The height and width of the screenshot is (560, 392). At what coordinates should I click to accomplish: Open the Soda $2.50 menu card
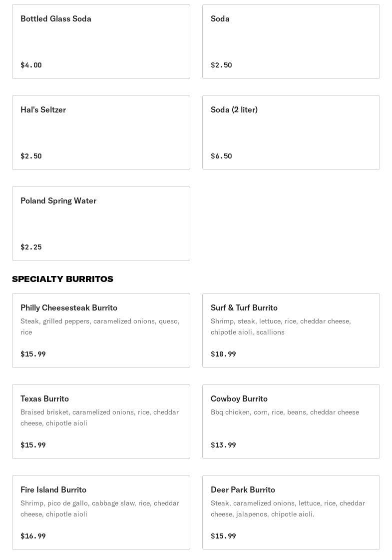pyautogui.click(x=291, y=41)
